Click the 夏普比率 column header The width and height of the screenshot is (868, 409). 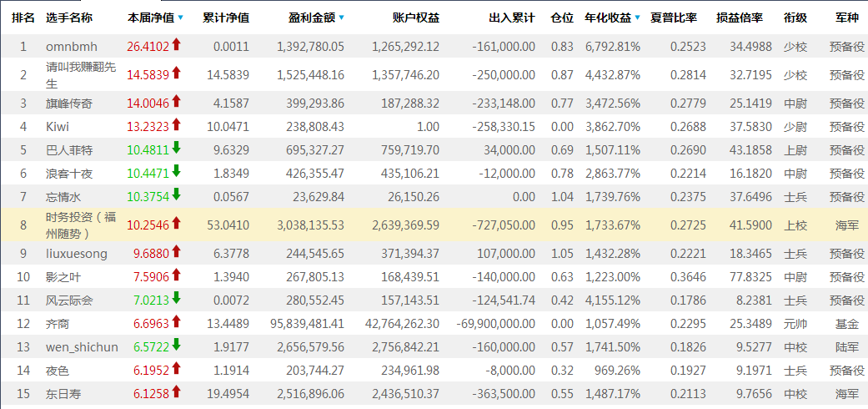(x=675, y=18)
